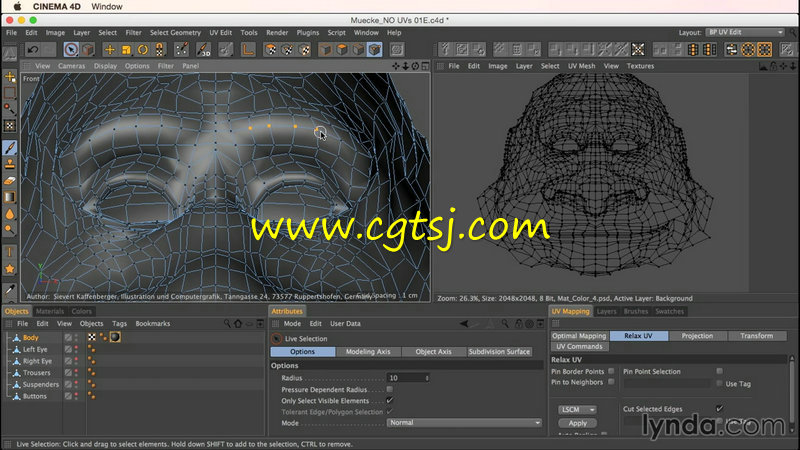Open the LSCM algorithm dropdown
The height and width of the screenshot is (450, 800).
coord(578,409)
